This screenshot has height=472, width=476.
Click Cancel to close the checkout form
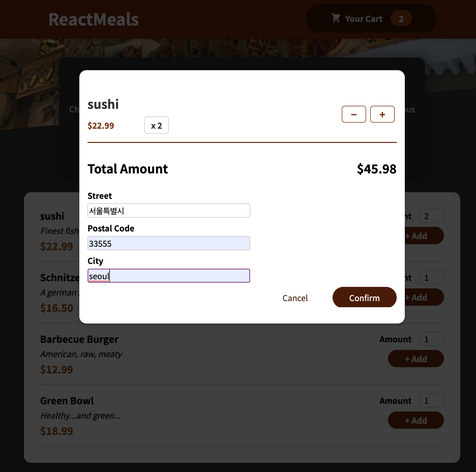tap(295, 298)
